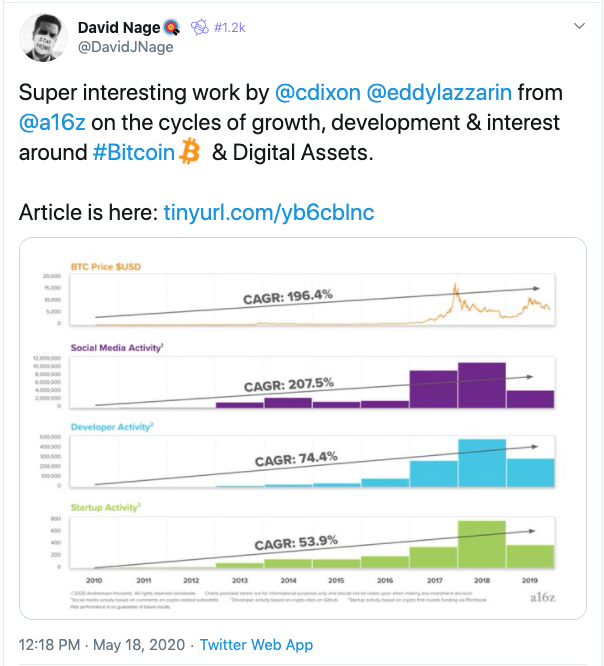
Task: Click the purple 2018 Social Media bar
Action: click(x=482, y=385)
